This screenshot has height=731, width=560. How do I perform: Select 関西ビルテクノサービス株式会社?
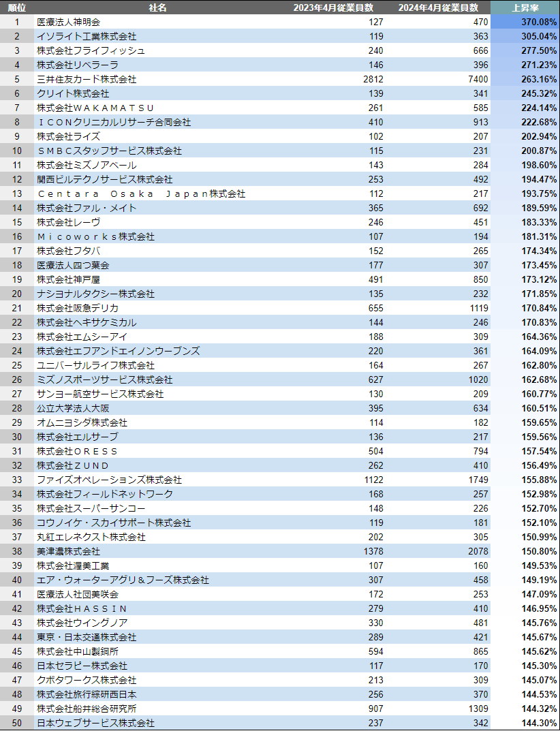coord(105,179)
